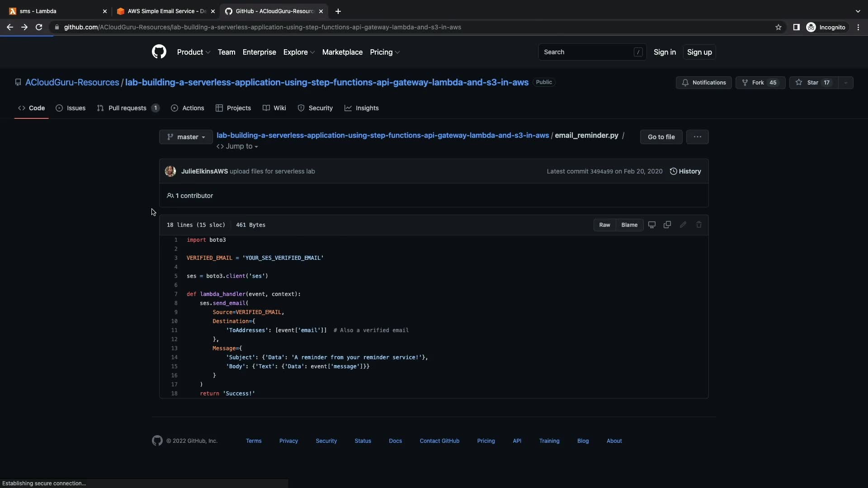Copy raw contents icon
The height and width of the screenshot is (488, 868).
click(667, 225)
